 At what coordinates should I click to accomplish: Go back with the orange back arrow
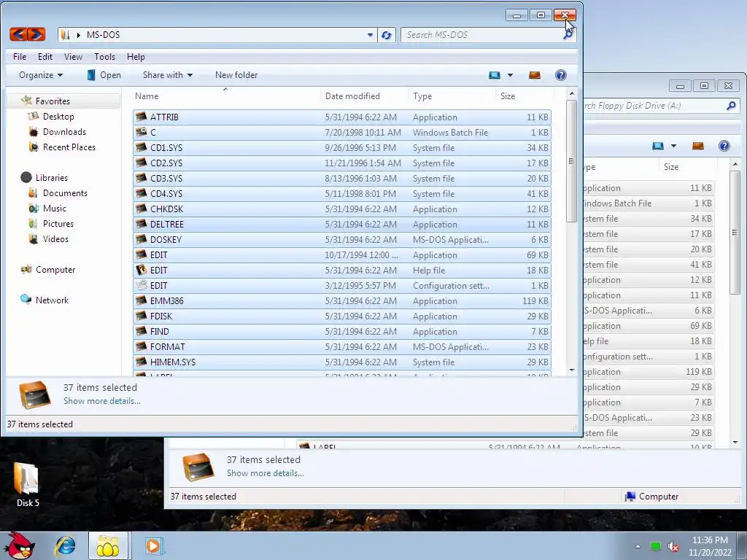pyautogui.click(x=18, y=34)
